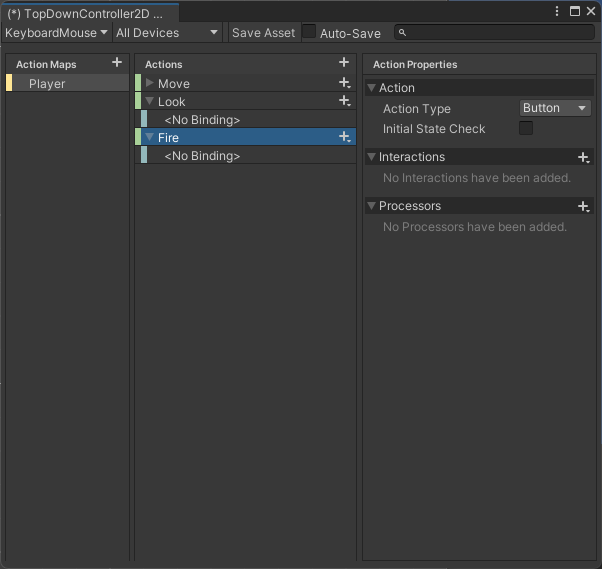Open the KeyboardMouse control scheme dropdown

(56, 33)
